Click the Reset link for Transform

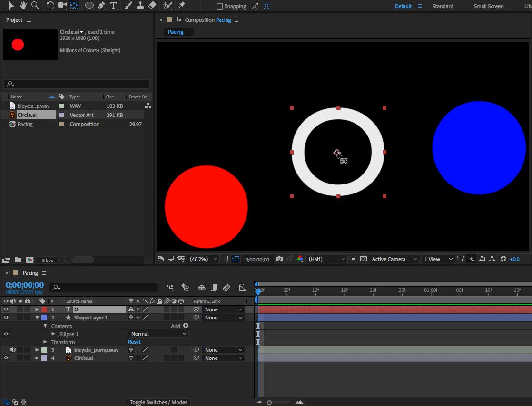tap(134, 342)
